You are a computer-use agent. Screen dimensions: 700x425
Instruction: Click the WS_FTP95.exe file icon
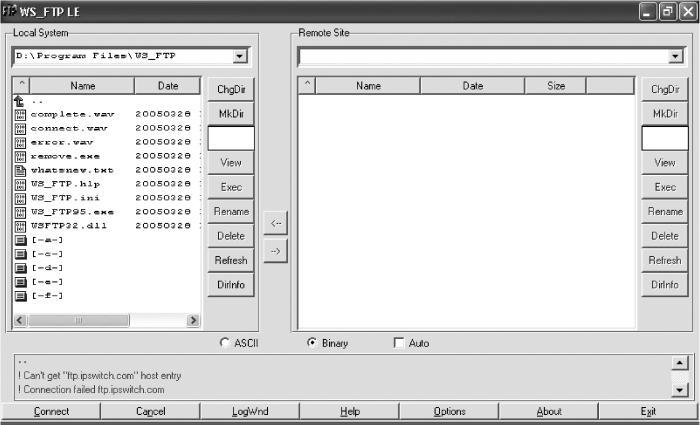coord(20,212)
